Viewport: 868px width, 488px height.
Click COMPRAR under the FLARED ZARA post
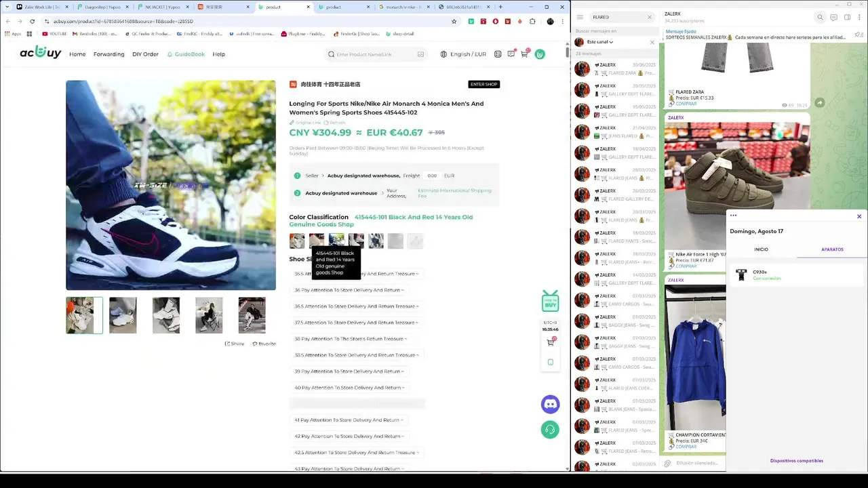coord(686,104)
